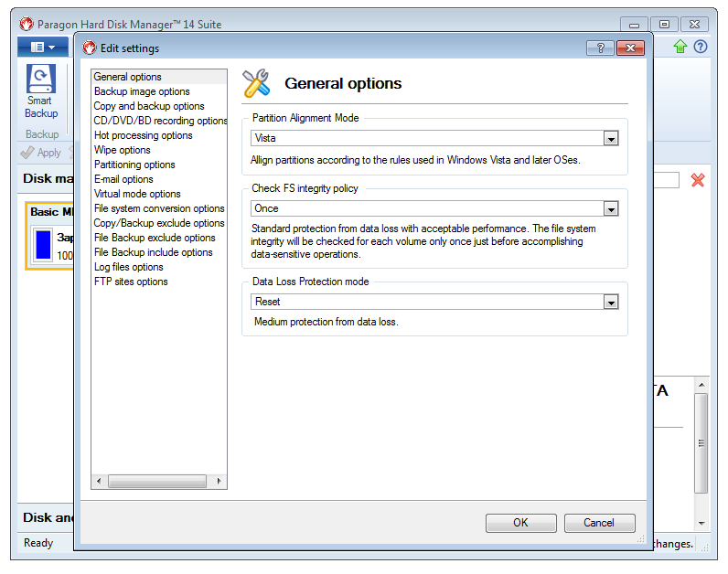This screenshot has width=728, height=574.
Task: Click scroll up arrow in main window panel
Action: pos(701,385)
